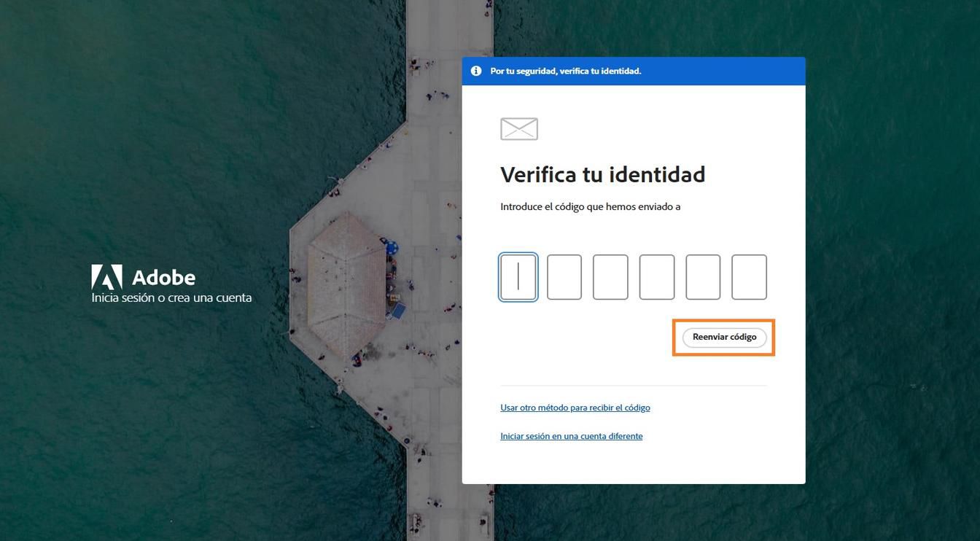Click the envelope icon above the heading
This screenshot has height=541, width=980.
(518, 128)
